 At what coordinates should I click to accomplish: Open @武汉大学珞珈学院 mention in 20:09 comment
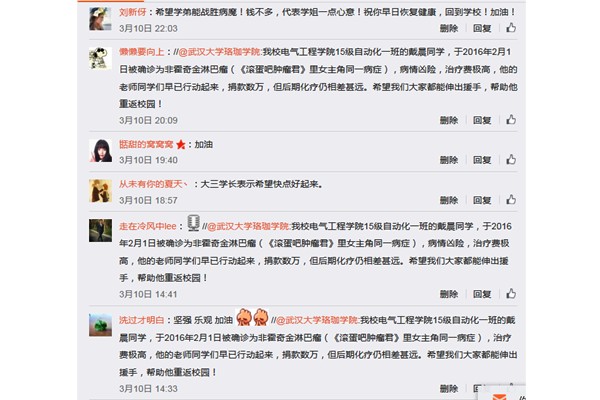[220, 52]
